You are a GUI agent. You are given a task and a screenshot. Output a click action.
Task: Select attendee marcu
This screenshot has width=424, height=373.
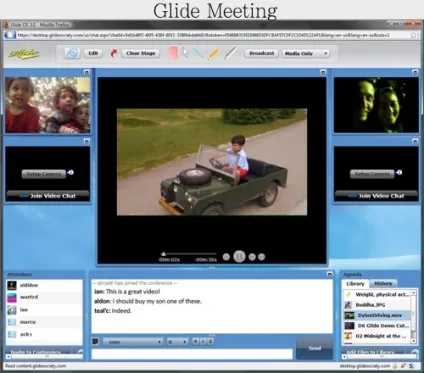tap(44, 322)
